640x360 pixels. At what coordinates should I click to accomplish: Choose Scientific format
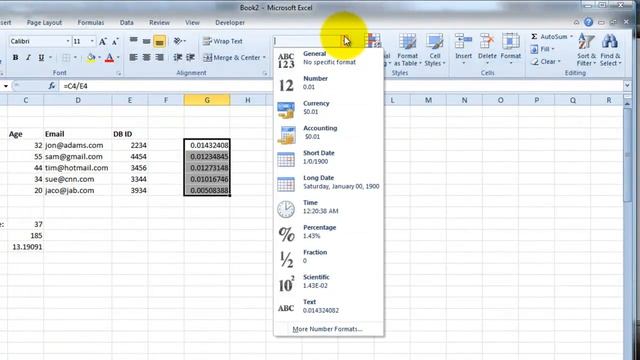coord(329,281)
